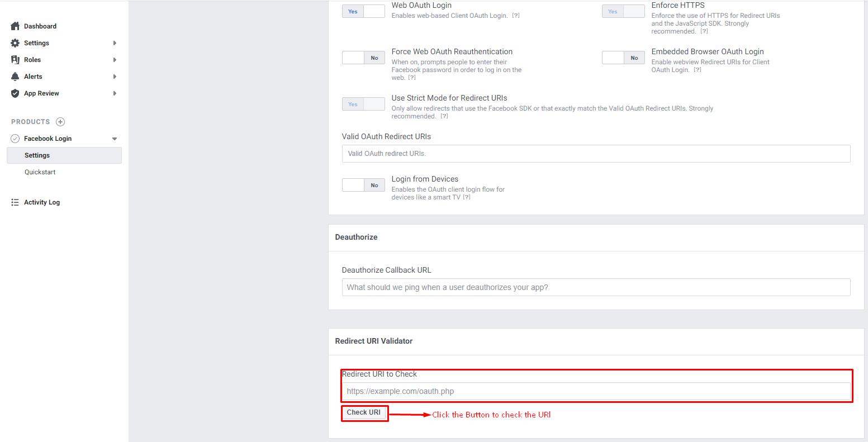Focus Valid OAuth Redirect URIs field
Viewport: 868px width, 442px height.
[x=596, y=154]
